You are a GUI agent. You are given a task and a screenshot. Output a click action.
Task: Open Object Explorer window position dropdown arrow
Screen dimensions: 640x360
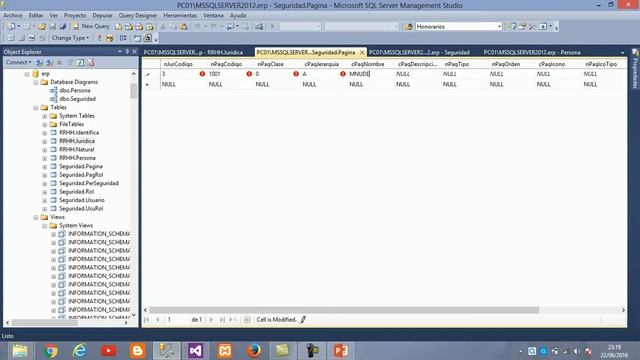120,52
